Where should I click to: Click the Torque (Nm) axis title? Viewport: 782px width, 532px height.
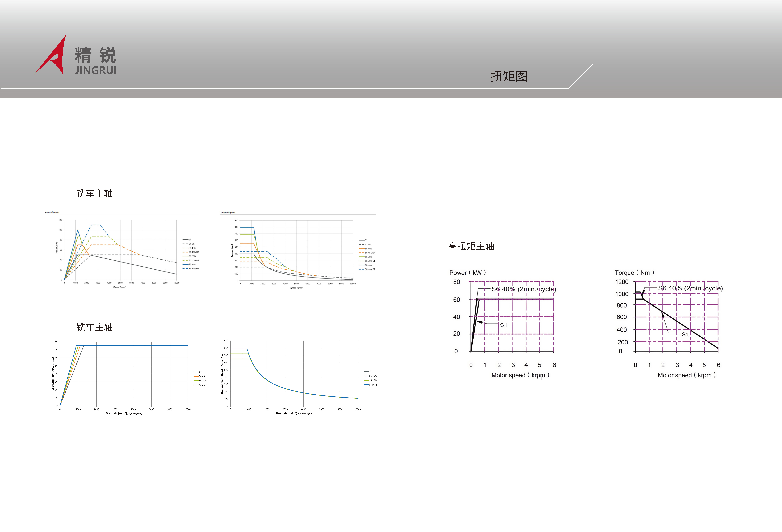(634, 273)
